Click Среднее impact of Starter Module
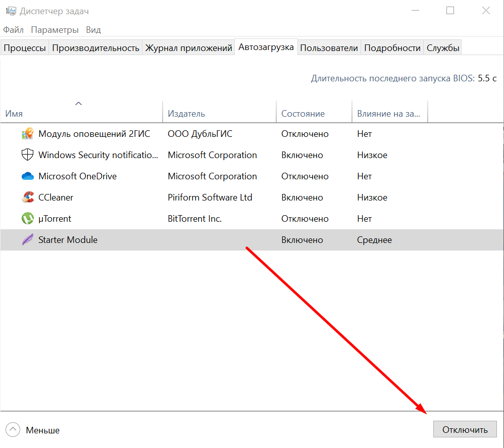The height and width of the screenshot is (448, 504). (x=374, y=240)
